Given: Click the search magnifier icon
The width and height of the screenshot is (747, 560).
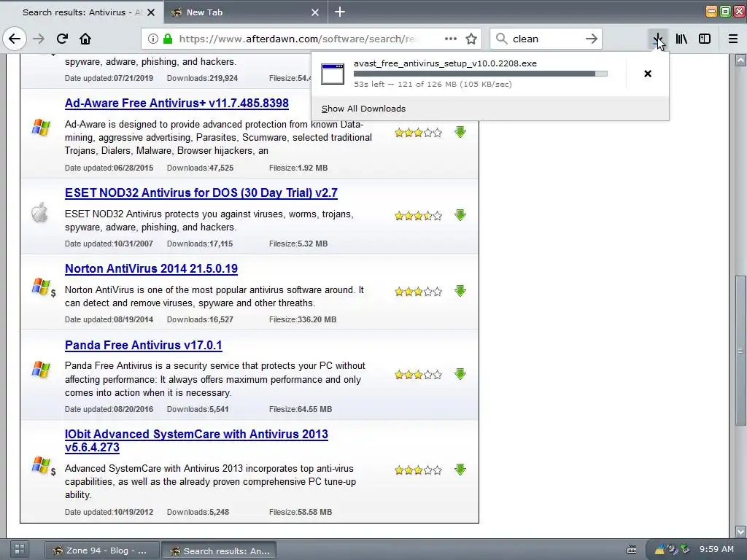Looking at the screenshot, I should [502, 39].
